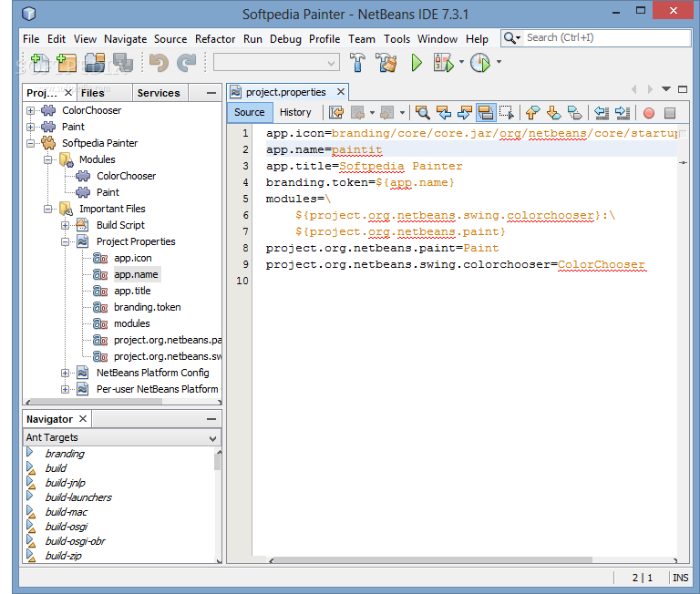The width and height of the screenshot is (700, 594).
Task: Switch to the Services tab
Action: [159, 93]
